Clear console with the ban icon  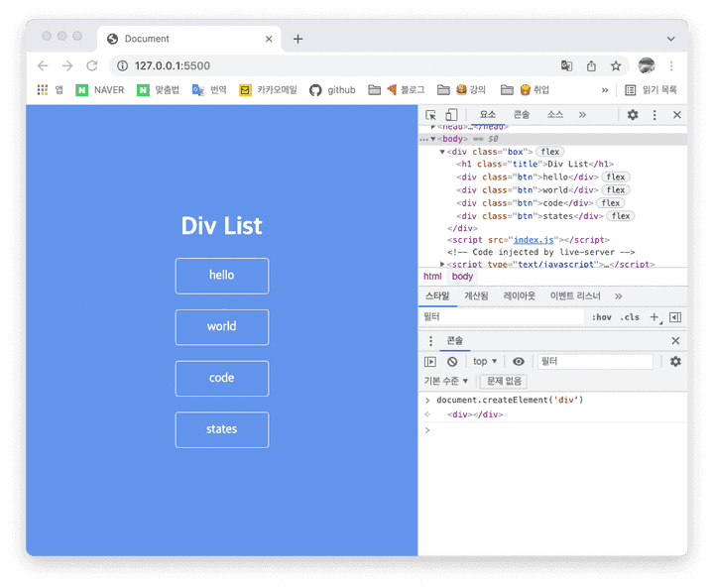[x=452, y=362]
